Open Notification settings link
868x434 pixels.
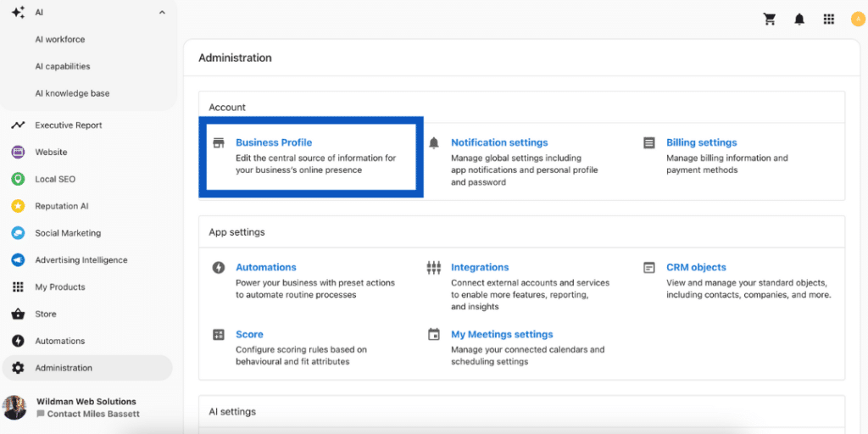coord(499,142)
